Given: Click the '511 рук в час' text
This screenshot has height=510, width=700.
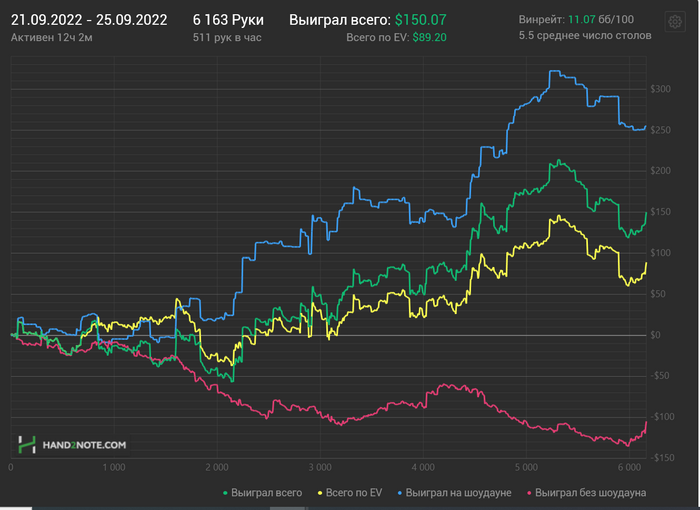Looking at the screenshot, I should 227,38.
